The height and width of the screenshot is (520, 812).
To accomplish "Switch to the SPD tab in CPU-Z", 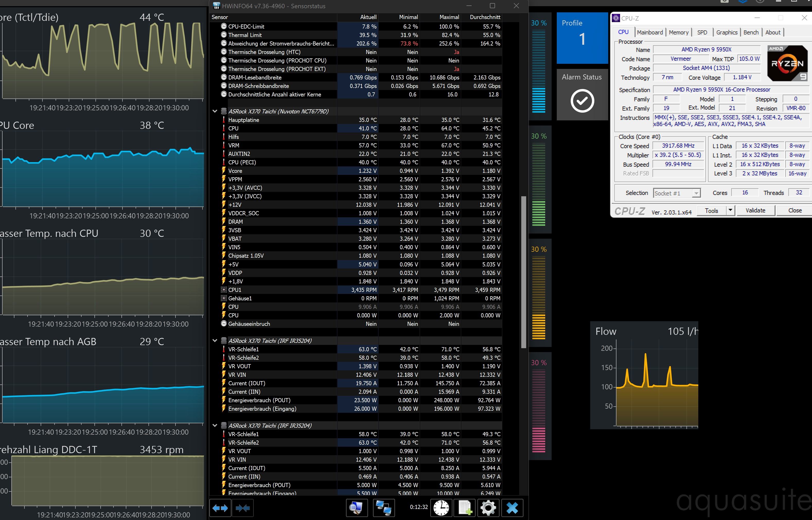I will (x=702, y=32).
